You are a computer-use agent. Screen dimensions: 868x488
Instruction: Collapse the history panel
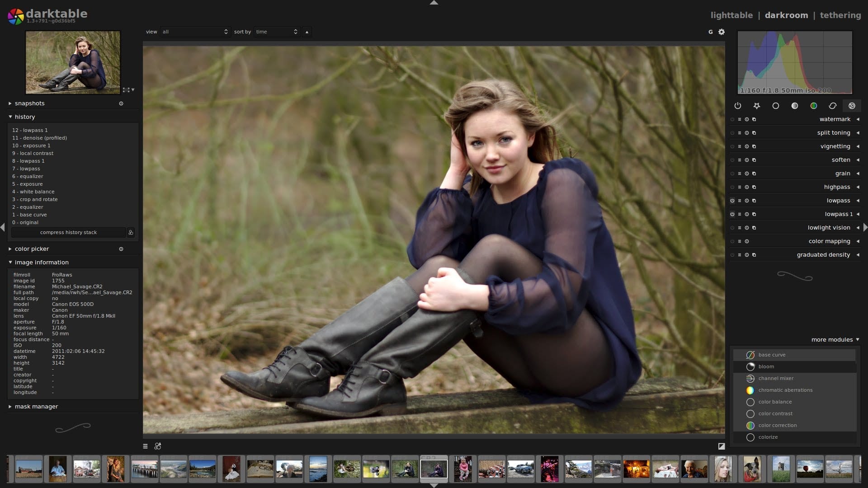[10, 117]
